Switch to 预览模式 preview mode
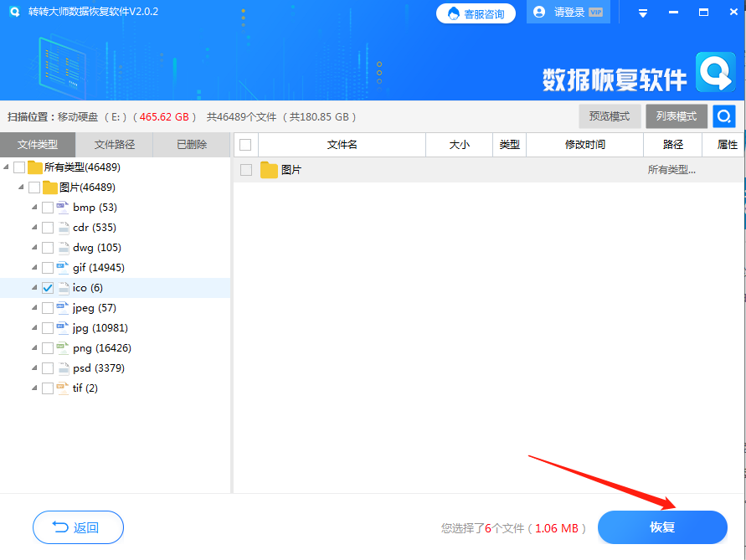The height and width of the screenshot is (560, 746). 610,116
